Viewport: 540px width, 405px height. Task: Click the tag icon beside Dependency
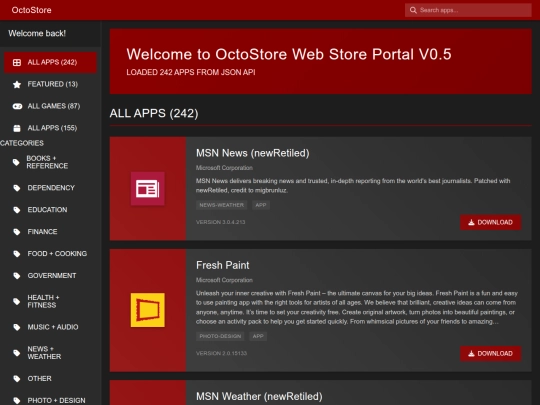[x=17, y=188]
